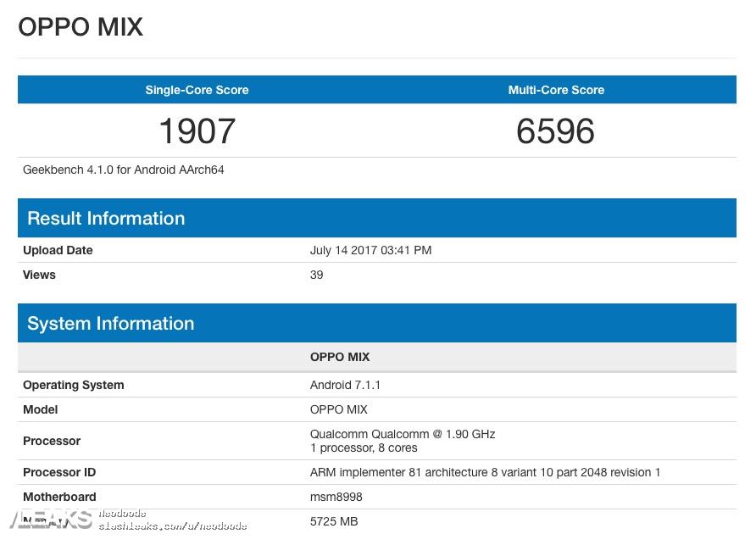This screenshot has width=756, height=545.
Task: Click the Multi-Core Score header
Action: point(556,90)
